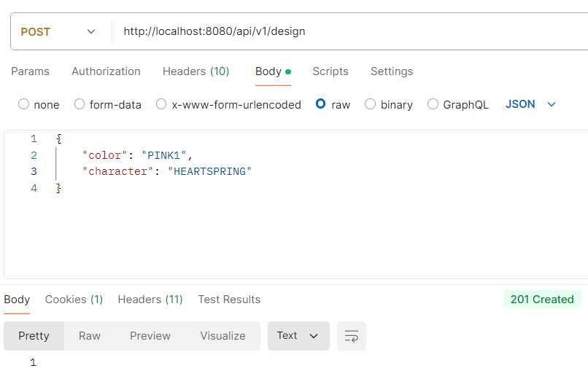Switch to the Params tab
The height and width of the screenshot is (379, 588).
[30, 71]
